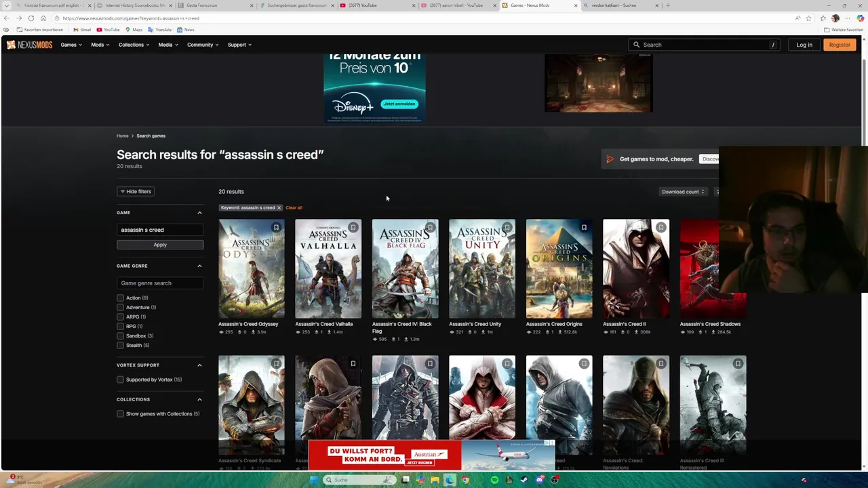868x488 pixels.
Task: Switch to the Internet History Sourcebooks tab
Action: tap(134, 5)
